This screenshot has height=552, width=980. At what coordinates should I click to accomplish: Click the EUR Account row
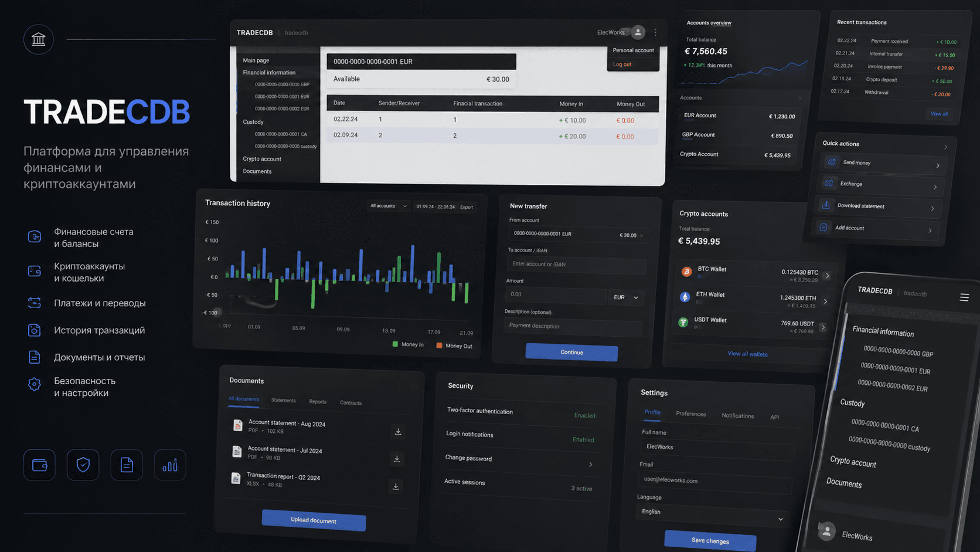[x=739, y=116]
